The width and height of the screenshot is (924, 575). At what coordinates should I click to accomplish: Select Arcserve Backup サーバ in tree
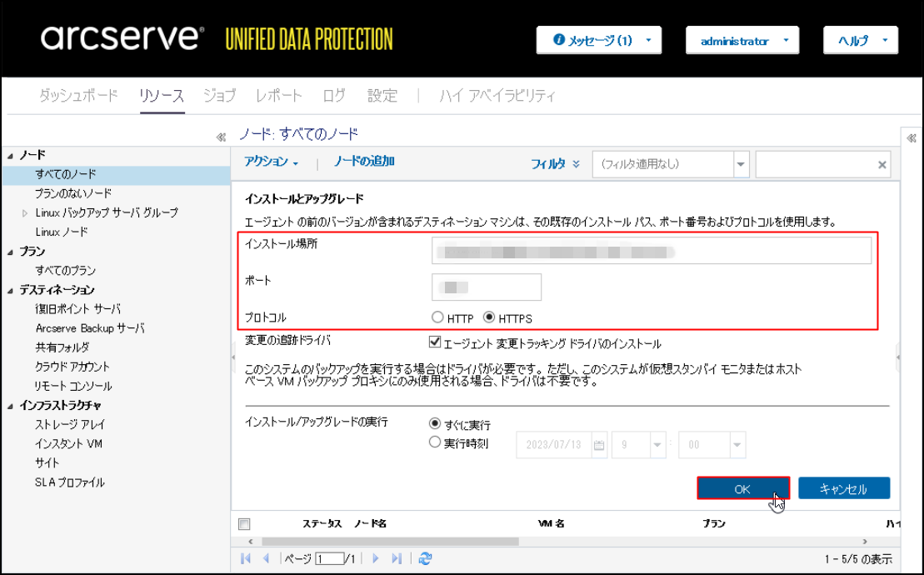[90, 328]
